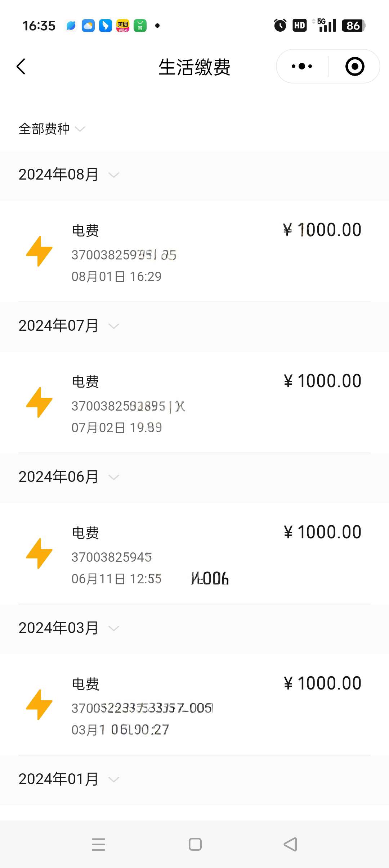Open the three-dot more menu

(x=302, y=66)
